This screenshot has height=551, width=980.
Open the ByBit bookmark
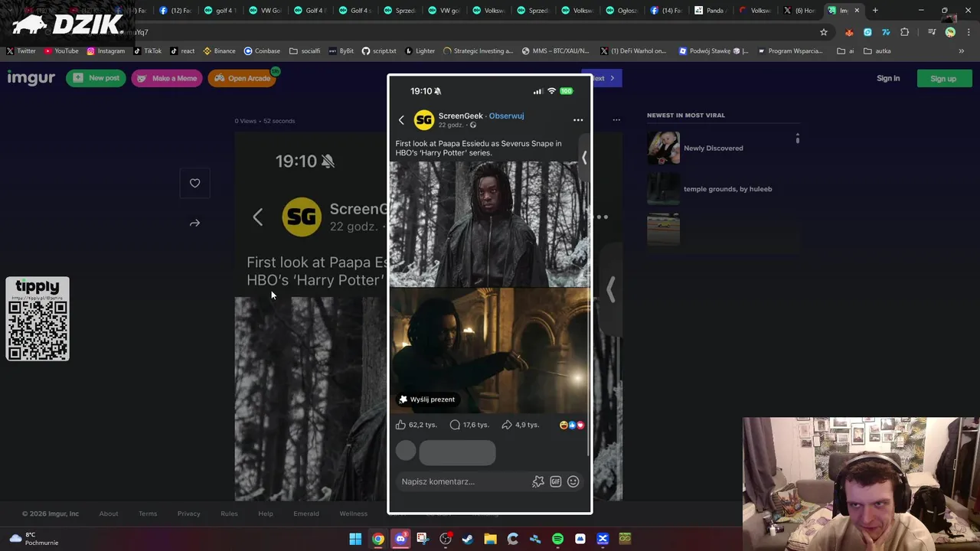pyautogui.click(x=341, y=51)
